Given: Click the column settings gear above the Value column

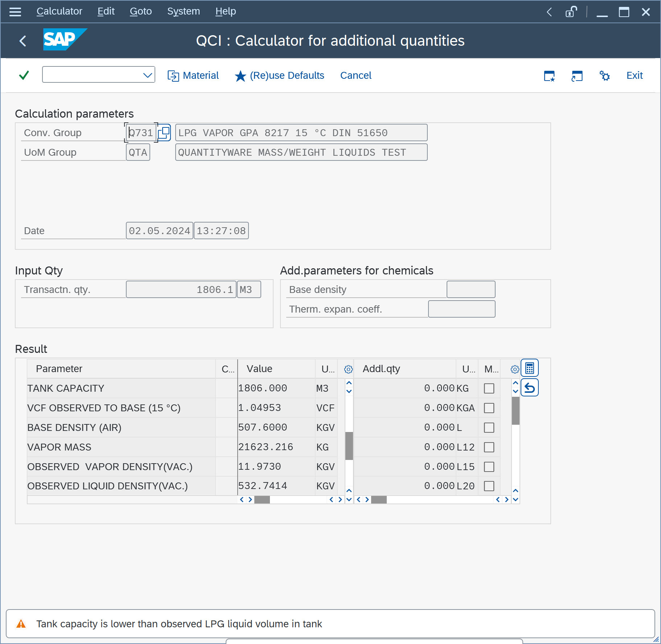Looking at the screenshot, I should (348, 369).
